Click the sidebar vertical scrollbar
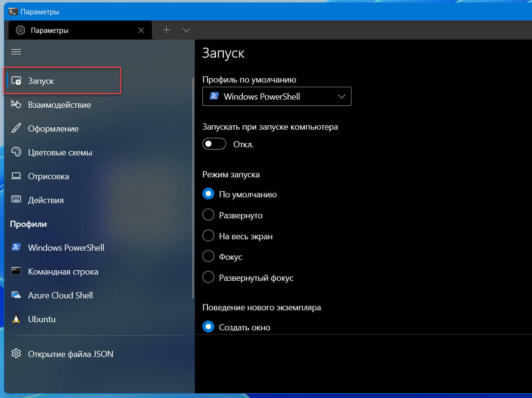The image size is (532, 398). pos(193,188)
